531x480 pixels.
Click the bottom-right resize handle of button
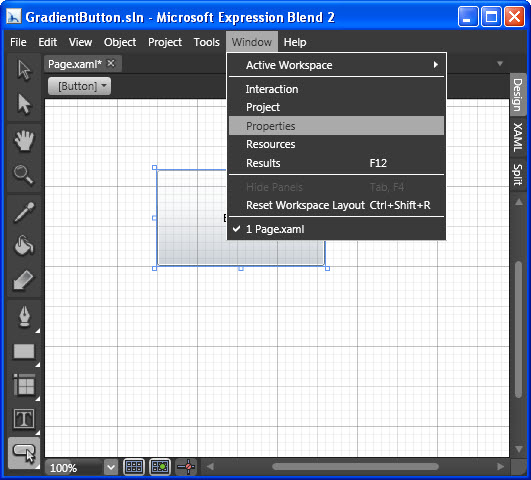pyautogui.click(x=327, y=269)
